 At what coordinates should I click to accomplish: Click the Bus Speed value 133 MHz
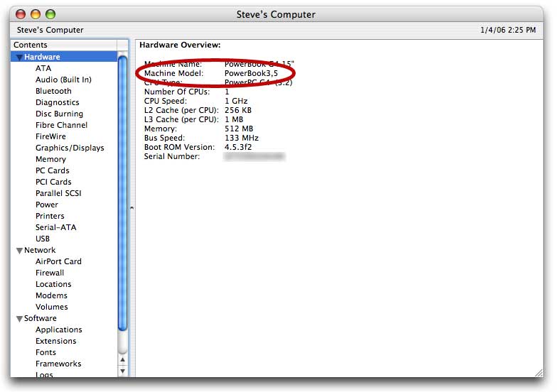241,138
